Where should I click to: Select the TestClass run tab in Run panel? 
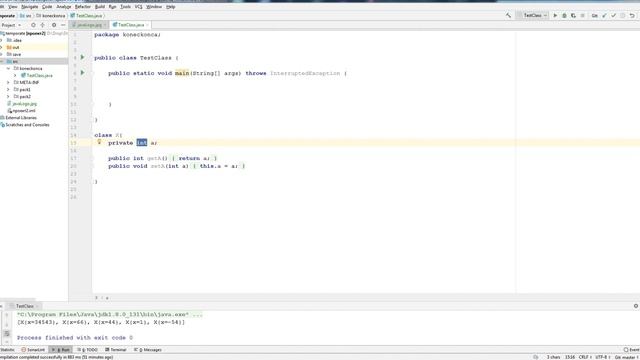[x=25, y=306]
